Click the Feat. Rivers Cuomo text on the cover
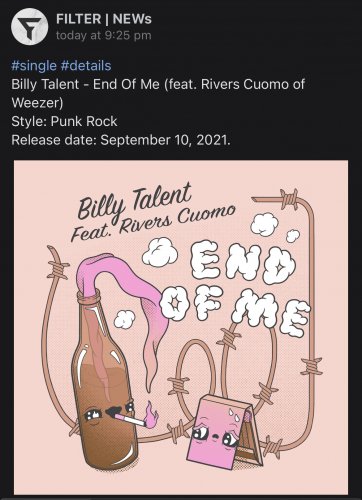 point(153,223)
